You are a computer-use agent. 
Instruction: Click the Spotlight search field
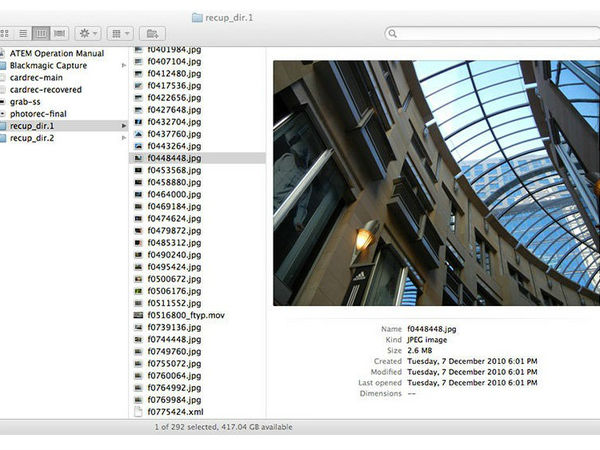pos(490,34)
